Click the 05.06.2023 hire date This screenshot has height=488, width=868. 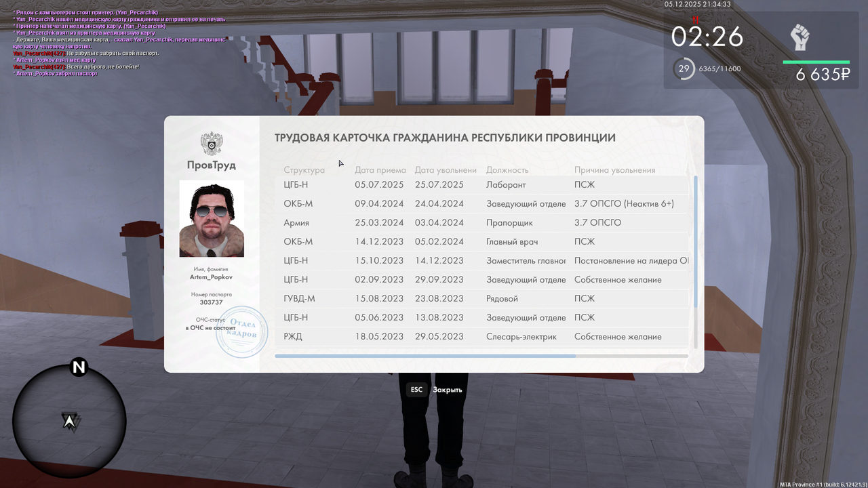point(379,317)
